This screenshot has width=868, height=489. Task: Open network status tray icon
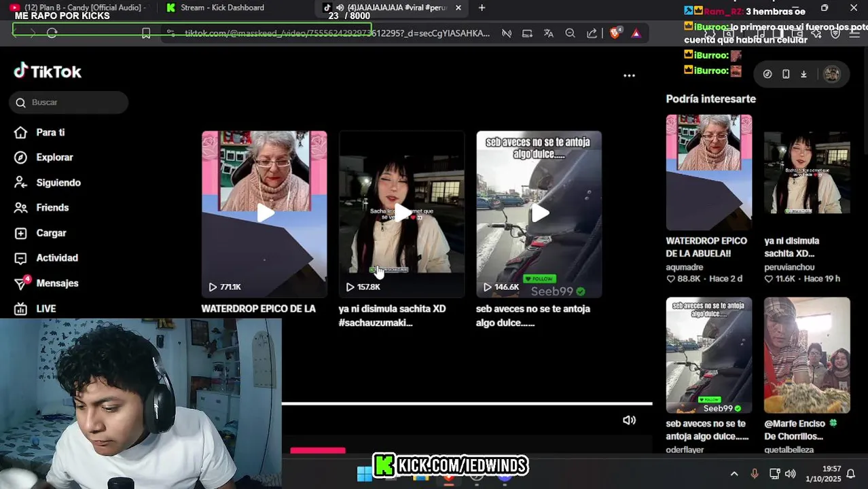click(x=774, y=473)
